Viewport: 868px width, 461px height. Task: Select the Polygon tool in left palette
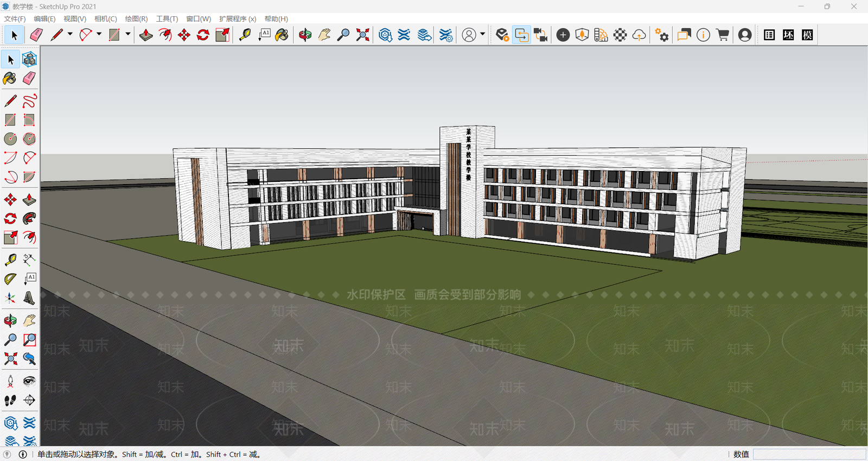click(x=29, y=138)
